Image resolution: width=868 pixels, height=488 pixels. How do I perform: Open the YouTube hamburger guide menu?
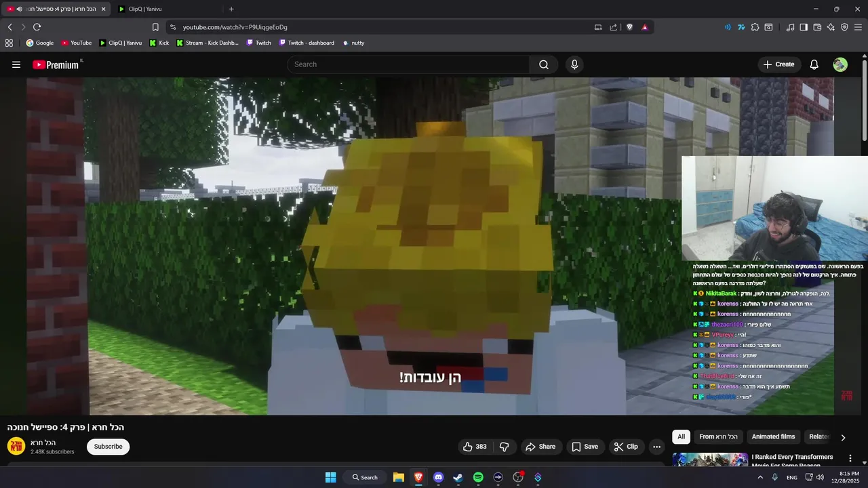tap(16, 64)
